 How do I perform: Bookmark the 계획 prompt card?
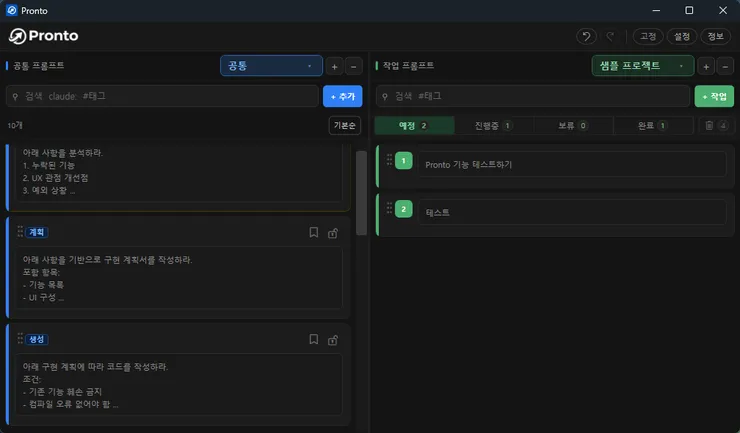[x=313, y=232]
